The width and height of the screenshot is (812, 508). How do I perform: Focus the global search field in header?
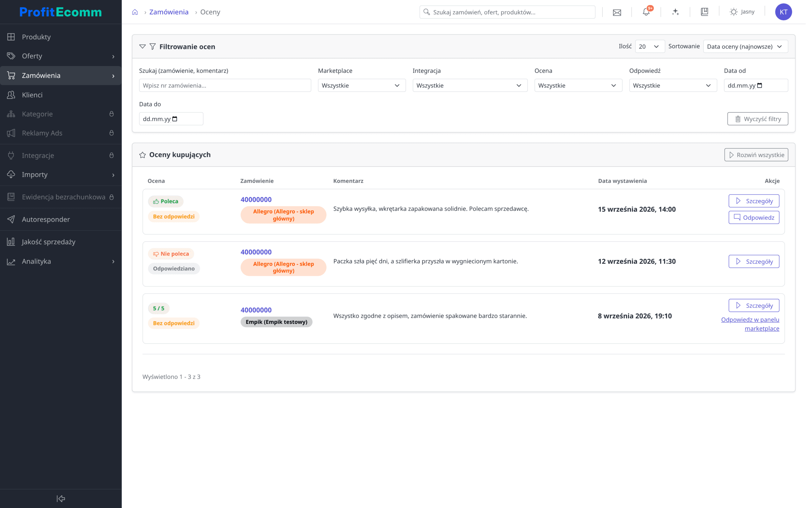point(507,12)
